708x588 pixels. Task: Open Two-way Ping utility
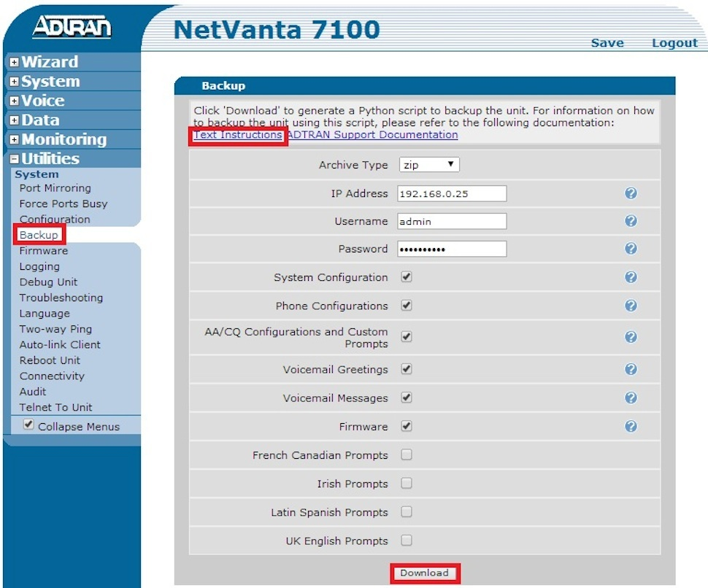55,329
